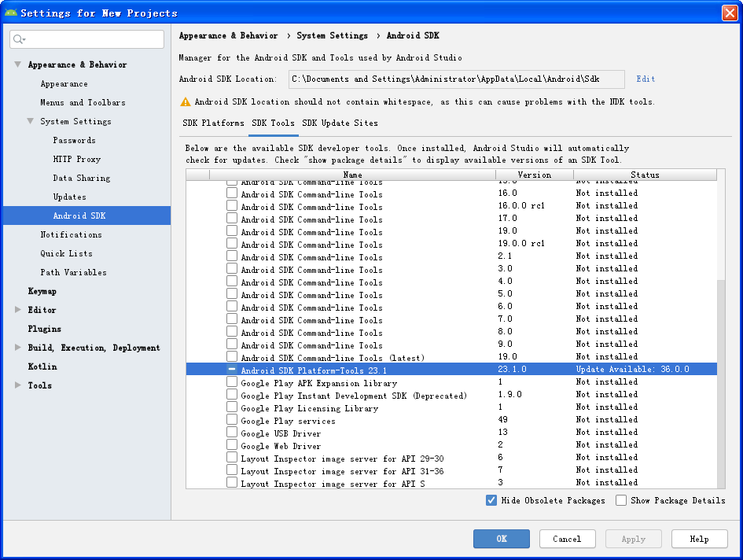Image resolution: width=743 pixels, height=560 pixels.
Task: Select Passwords in the settings tree
Action: coord(75,140)
